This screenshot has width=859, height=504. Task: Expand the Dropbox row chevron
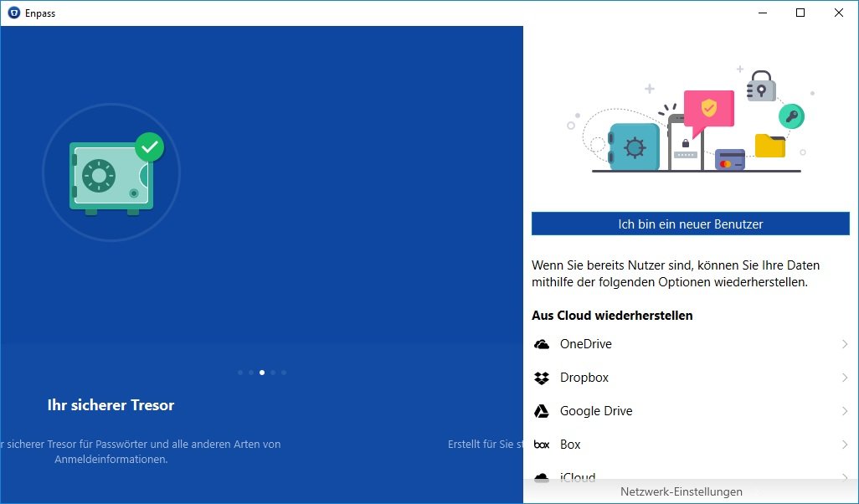[845, 378]
